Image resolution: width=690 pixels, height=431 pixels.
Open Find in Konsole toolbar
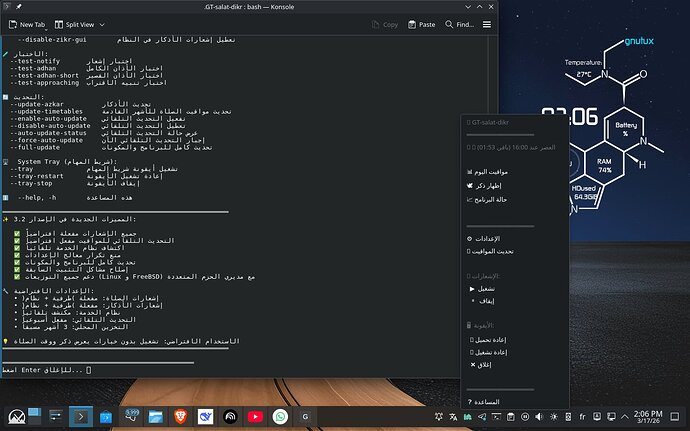pos(459,25)
